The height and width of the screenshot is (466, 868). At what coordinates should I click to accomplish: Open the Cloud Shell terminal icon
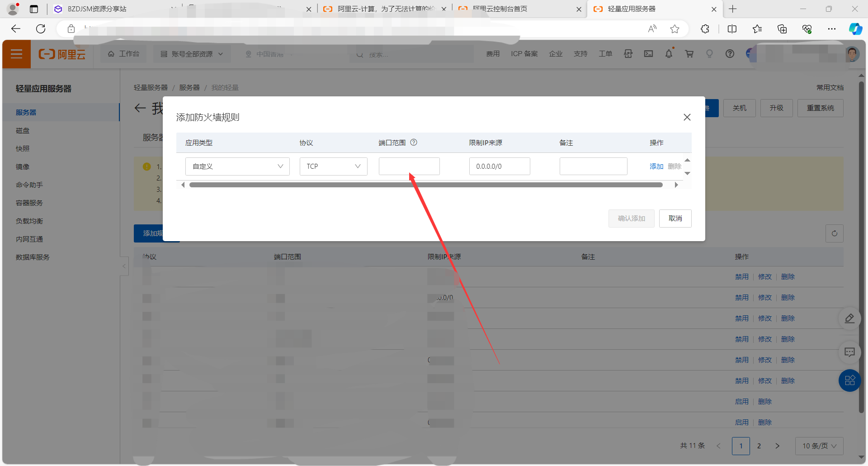click(649, 54)
